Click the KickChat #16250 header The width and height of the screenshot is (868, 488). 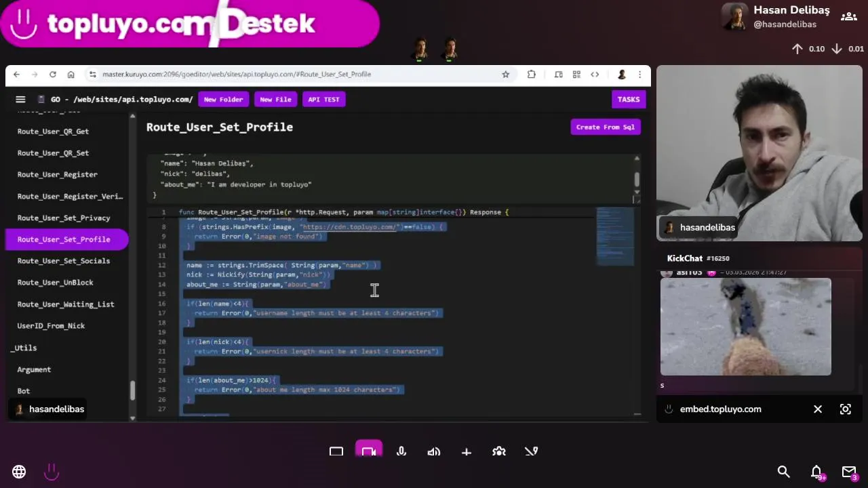(698, 258)
